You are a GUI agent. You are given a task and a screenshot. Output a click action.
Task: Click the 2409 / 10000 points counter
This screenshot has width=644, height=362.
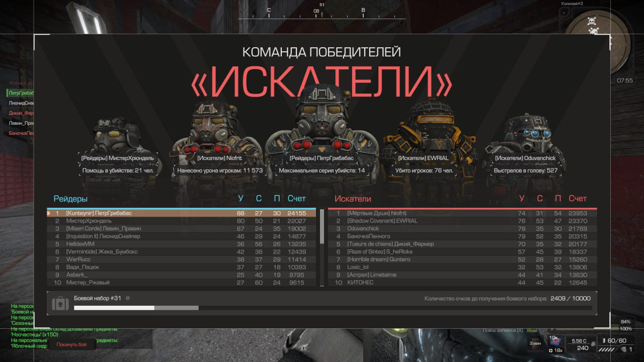(x=571, y=298)
